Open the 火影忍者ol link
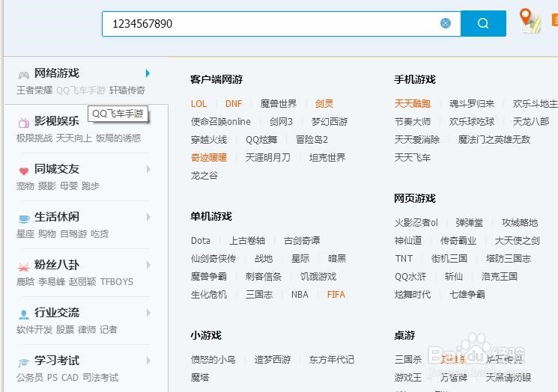The width and height of the screenshot is (558, 392). pos(416,223)
